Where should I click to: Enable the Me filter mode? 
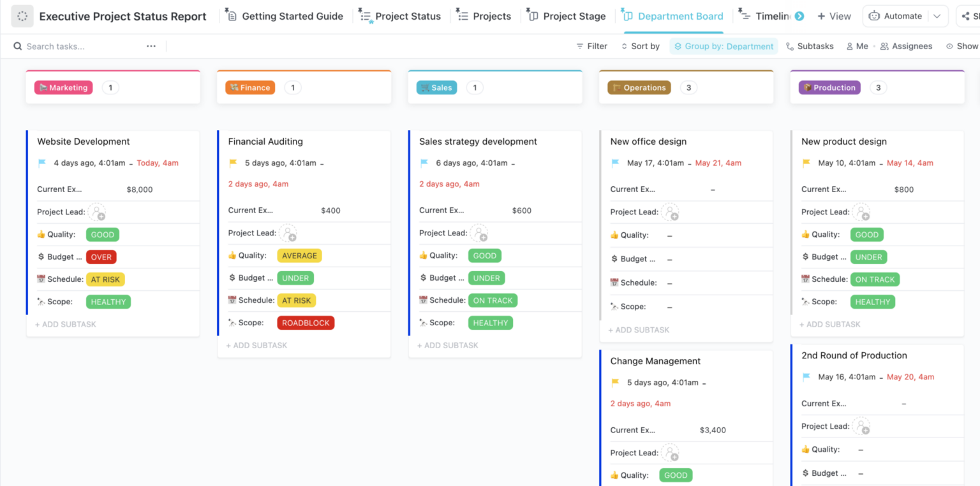[857, 46]
